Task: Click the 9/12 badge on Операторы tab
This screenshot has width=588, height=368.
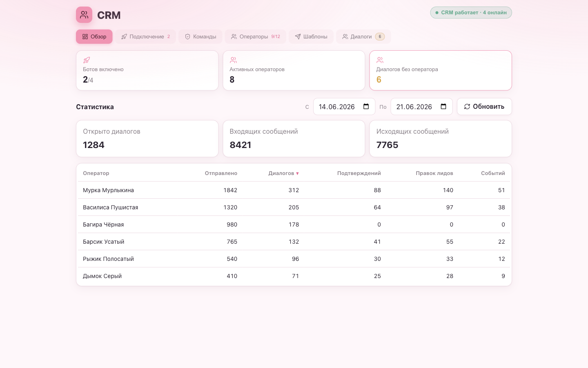Action: 276,36
